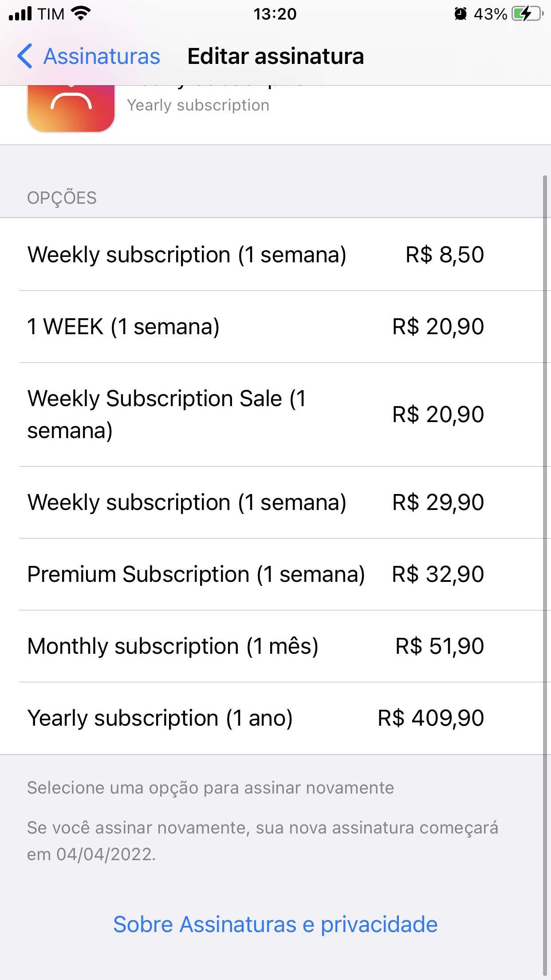The height and width of the screenshot is (980, 551).
Task: Select the Weekly Subscription Sale option
Action: [x=256, y=415]
